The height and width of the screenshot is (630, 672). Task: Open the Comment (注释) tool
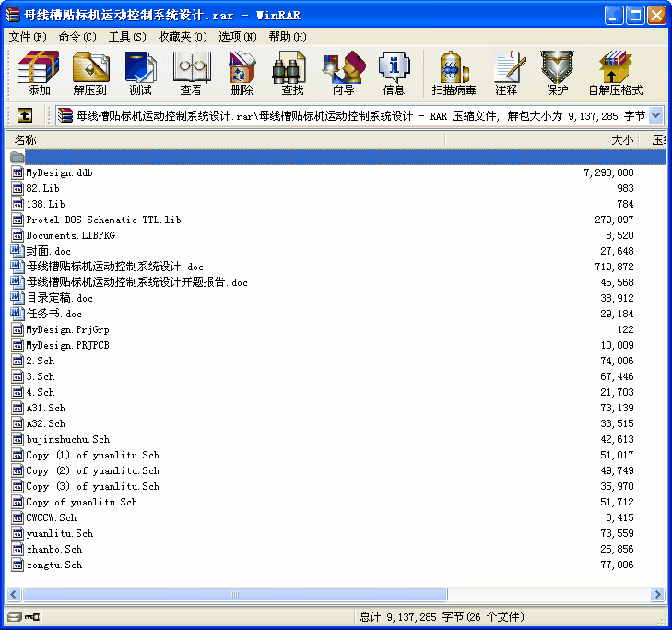coord(507,73)
